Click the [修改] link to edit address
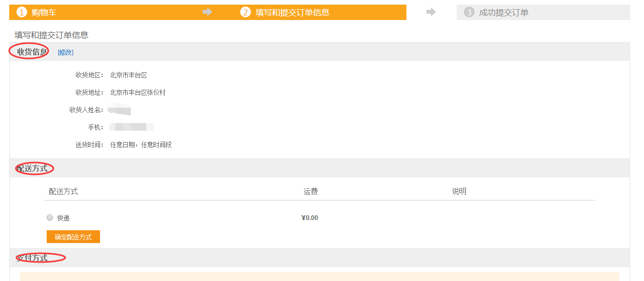The width and height of the screenshot is (644, 281). coord(66,52)
